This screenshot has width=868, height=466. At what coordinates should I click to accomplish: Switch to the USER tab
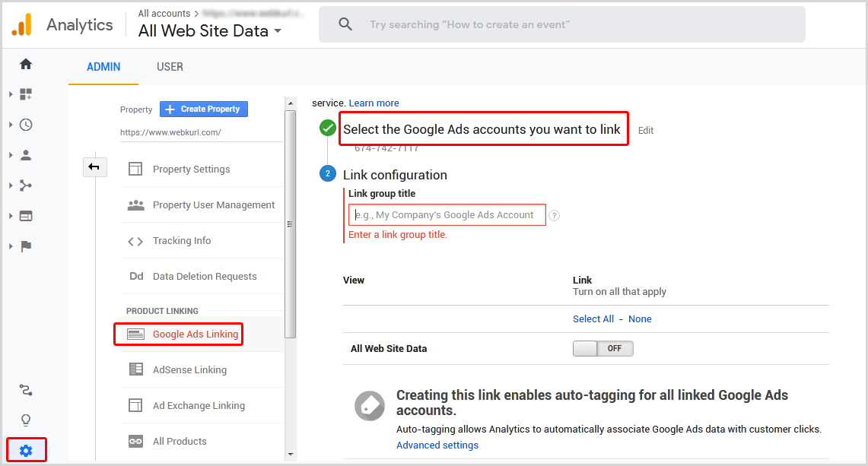[170, 67]
